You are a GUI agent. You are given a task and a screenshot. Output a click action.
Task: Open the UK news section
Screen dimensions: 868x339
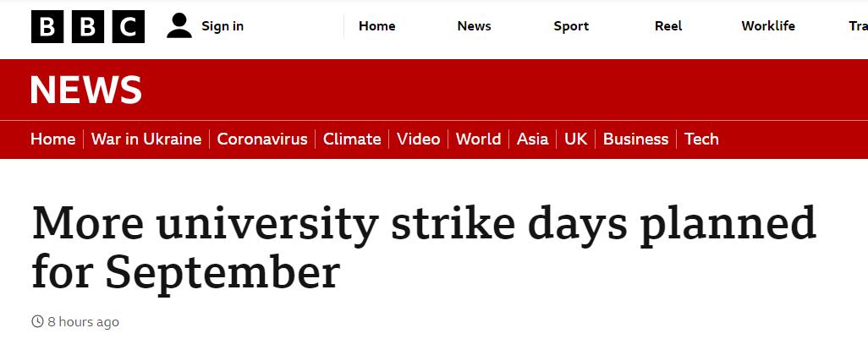click(x=575, y=139)
